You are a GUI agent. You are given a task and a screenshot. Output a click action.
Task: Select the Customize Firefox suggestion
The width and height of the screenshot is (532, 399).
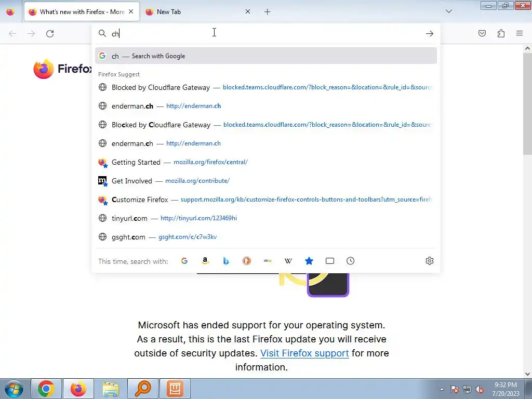pyautogui.click(x=265, y=199)
